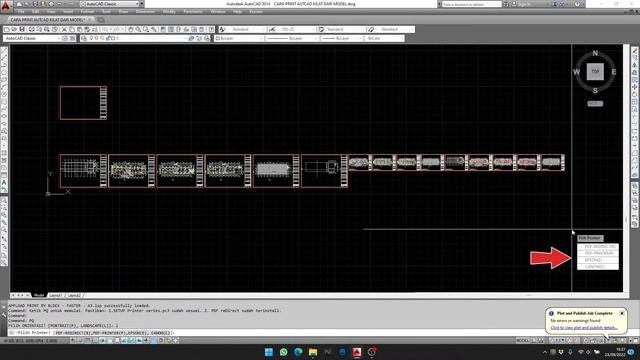Select the Line tool in Draw toolbar
Viewport: 640px width, 360px height.
(4, 51)
